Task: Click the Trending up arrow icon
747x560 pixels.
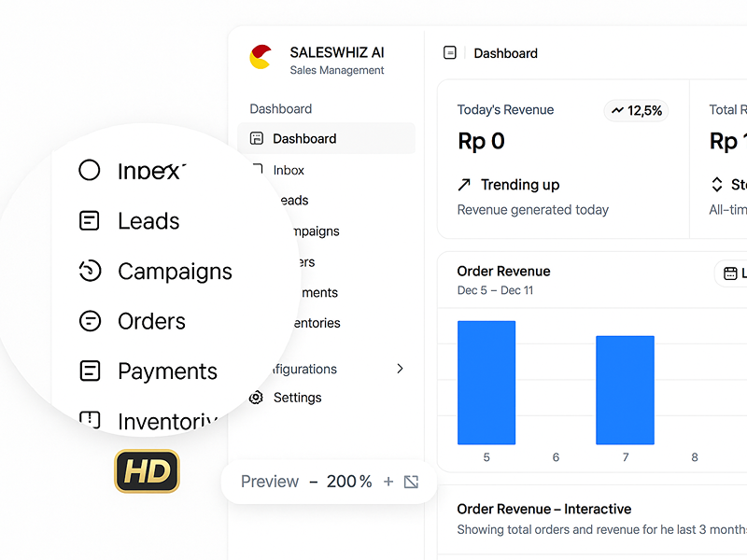Action: (464, 184)
